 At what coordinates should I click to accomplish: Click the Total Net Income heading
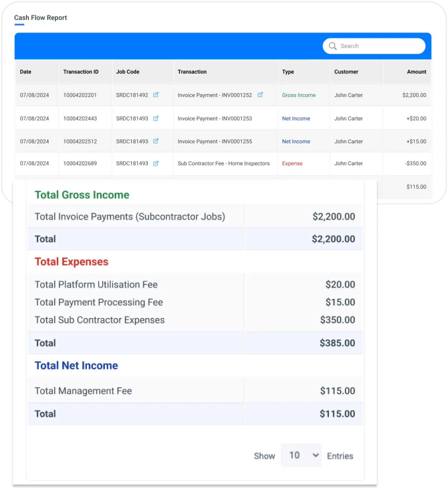pyautogui.click(x=76, y=366)
